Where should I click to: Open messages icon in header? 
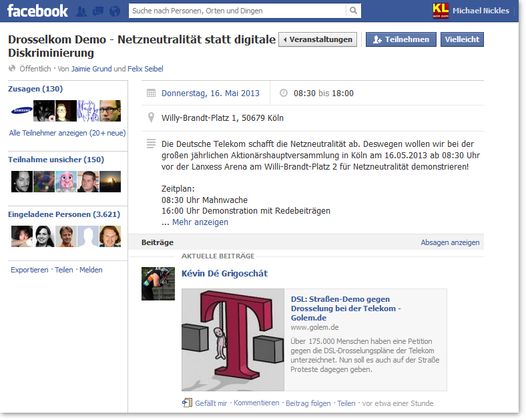pyautogui.click(x=98, y=11)
